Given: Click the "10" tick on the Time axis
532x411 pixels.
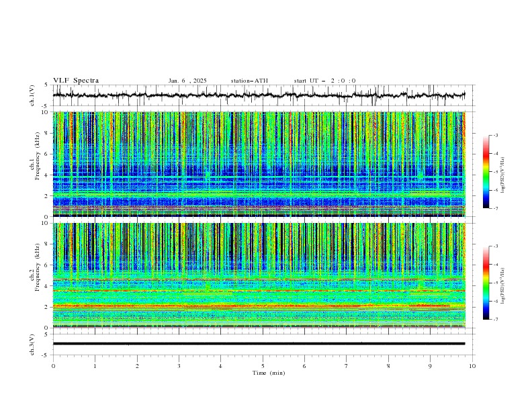Looking at the screenshot, I should (x=472, y=366).
